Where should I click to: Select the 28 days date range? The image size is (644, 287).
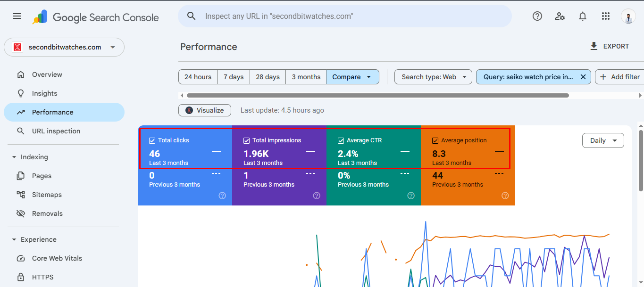(268, 77)
